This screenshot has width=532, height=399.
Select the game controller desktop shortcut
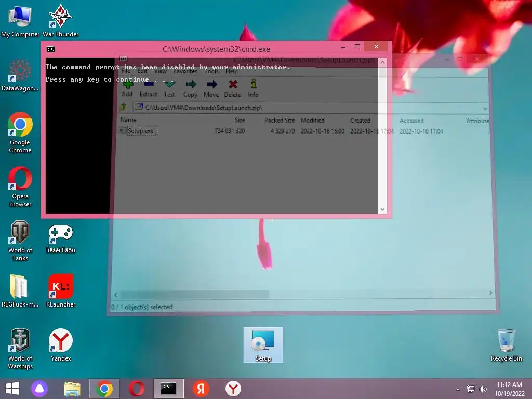[60, 239]
